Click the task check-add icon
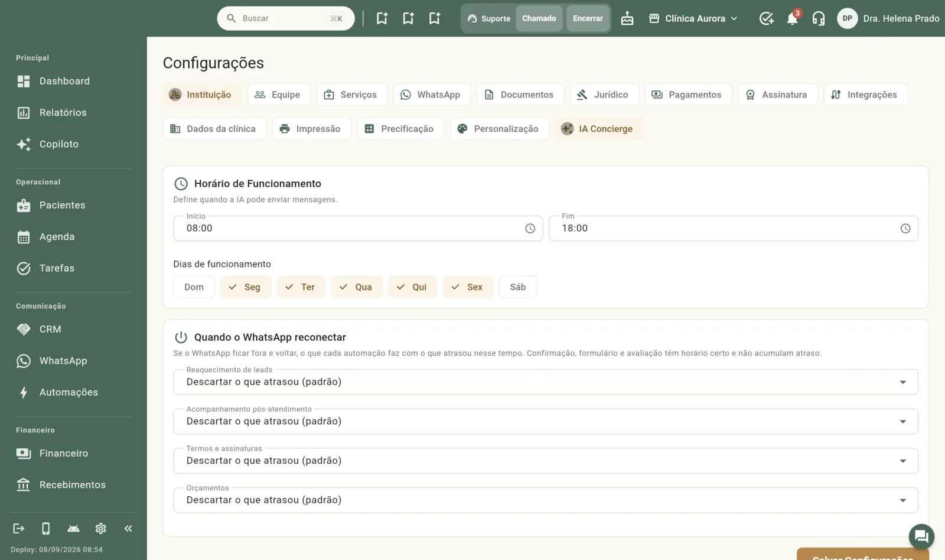The image size is (945, 560). click(x=766, y=18)
